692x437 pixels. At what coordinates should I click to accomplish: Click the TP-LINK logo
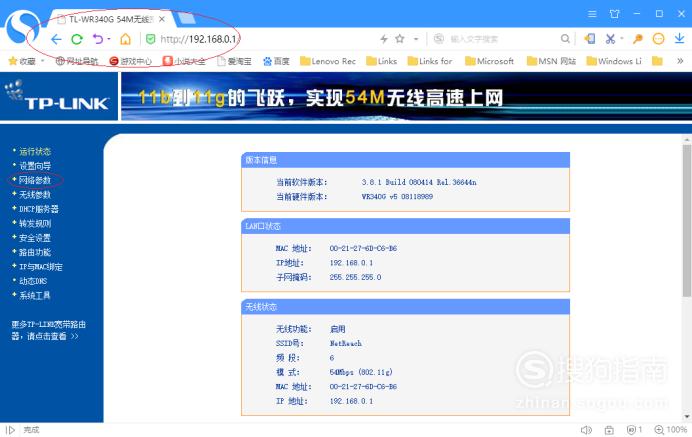point(59,96)
